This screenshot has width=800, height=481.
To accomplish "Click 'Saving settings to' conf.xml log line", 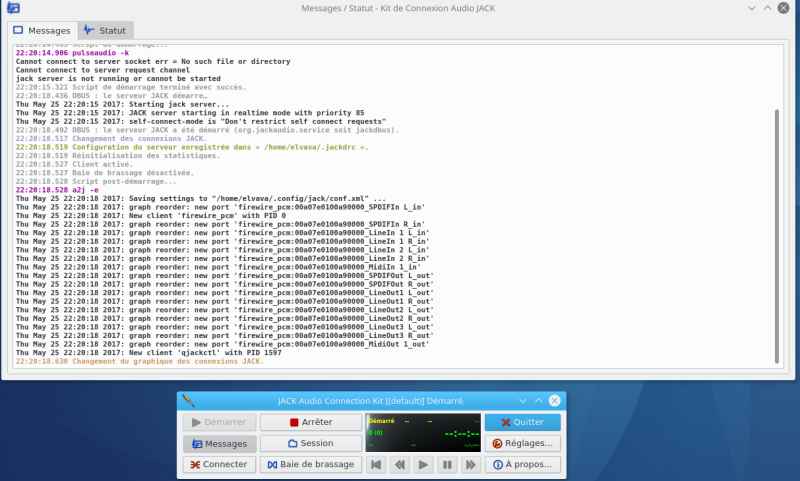I will coord(201,198).
